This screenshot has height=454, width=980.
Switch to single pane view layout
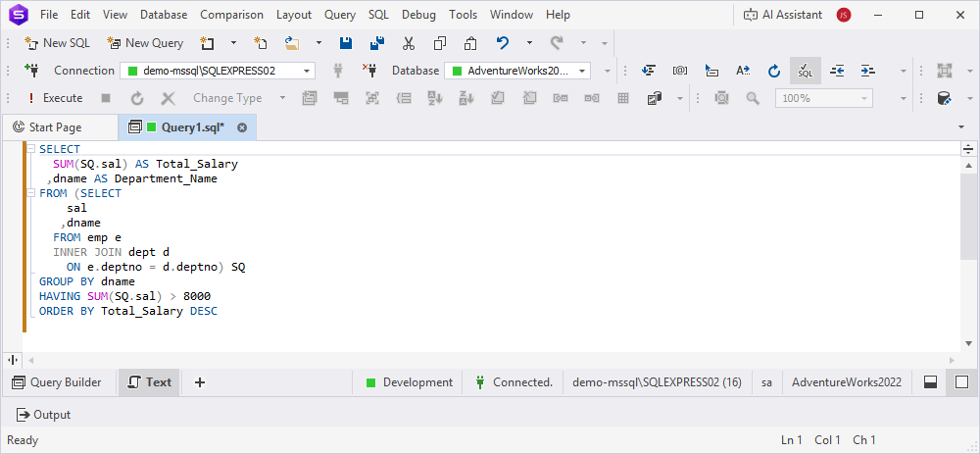click(961, 382)
